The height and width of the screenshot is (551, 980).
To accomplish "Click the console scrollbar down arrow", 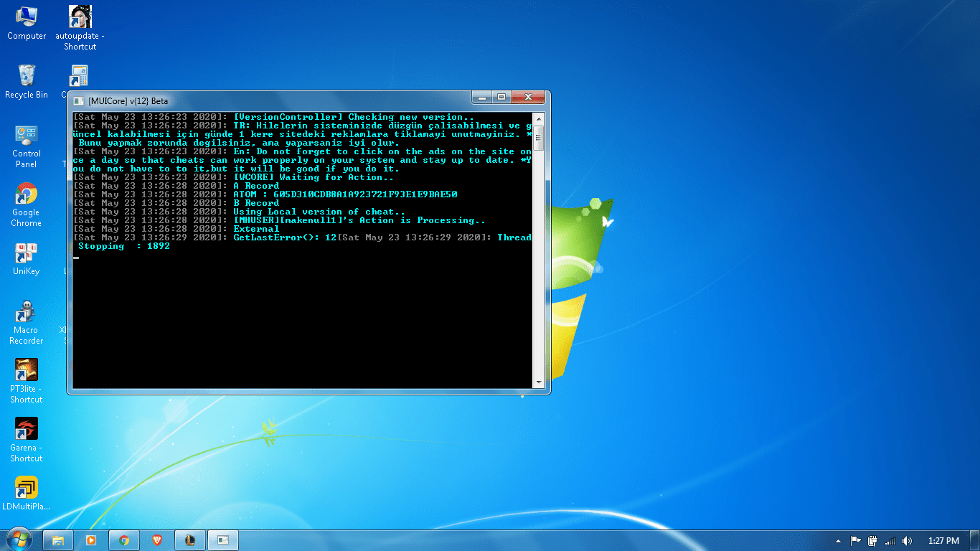I will pos(538,382).
